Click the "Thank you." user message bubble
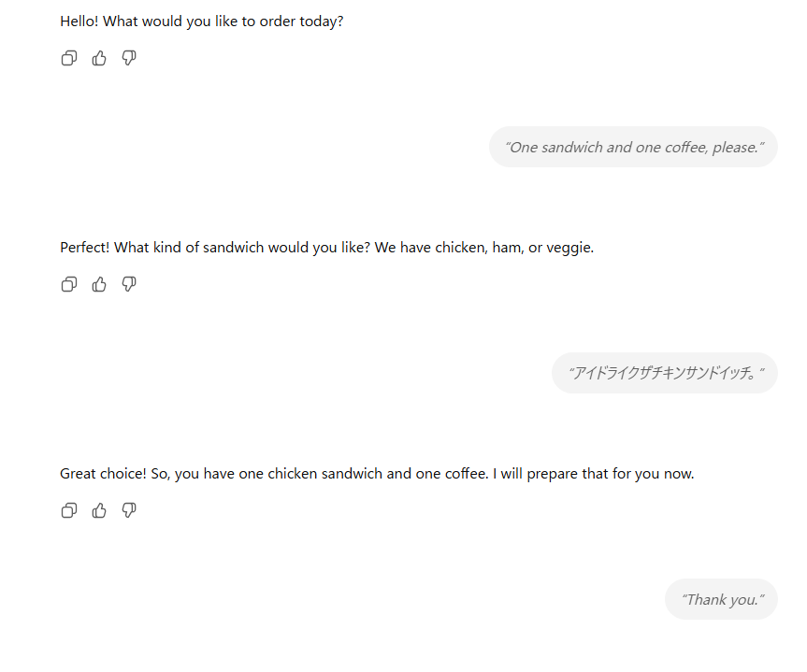Viewport: 807px width, 672px height. (x=721, y=599)
